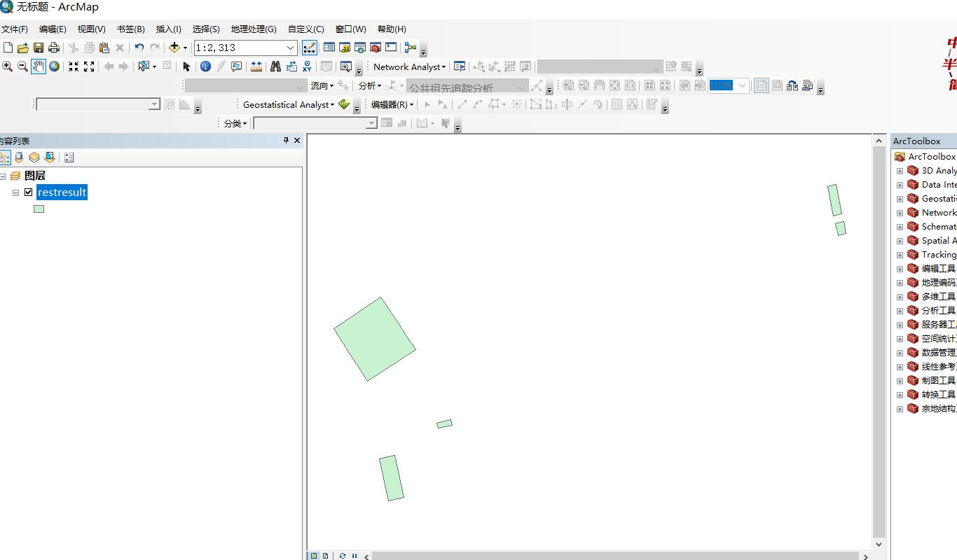Select the Pan tool
This screenshot has height=560, width=957.
(37, 66)
